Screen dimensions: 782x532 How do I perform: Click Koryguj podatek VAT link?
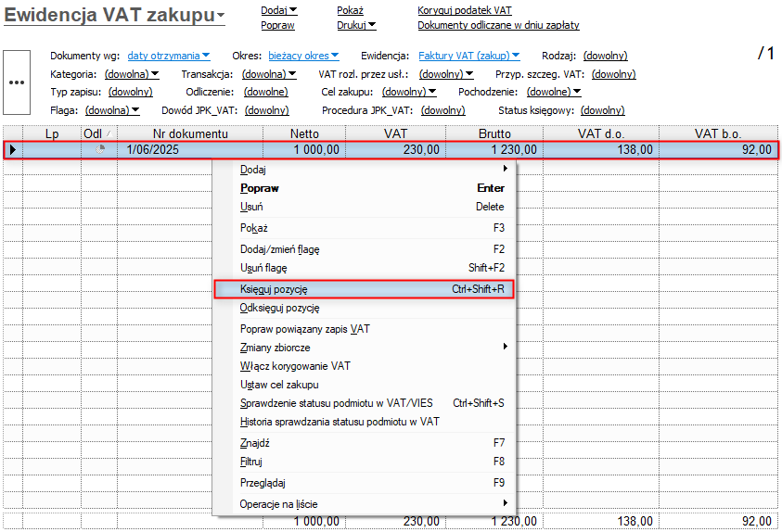(x=465, y=10)
